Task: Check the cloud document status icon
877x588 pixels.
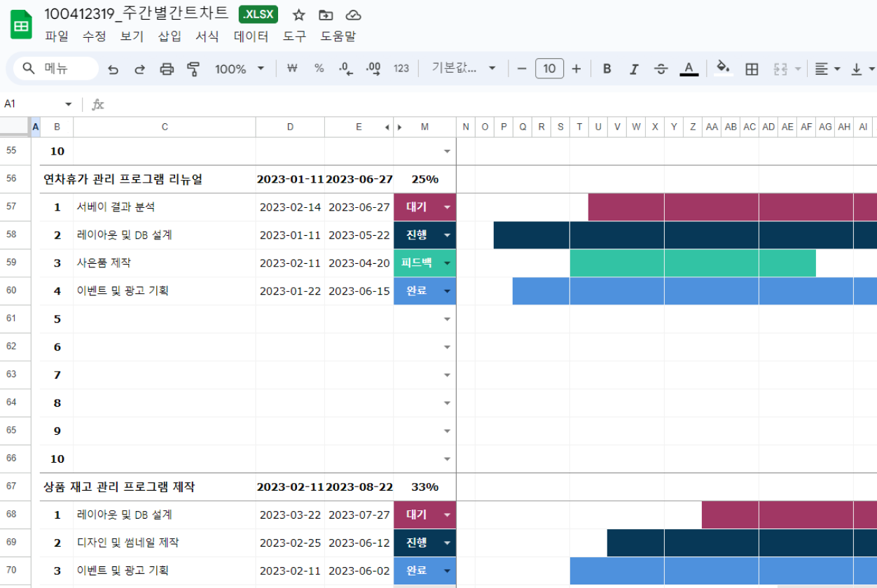Action: click(354, 15)
